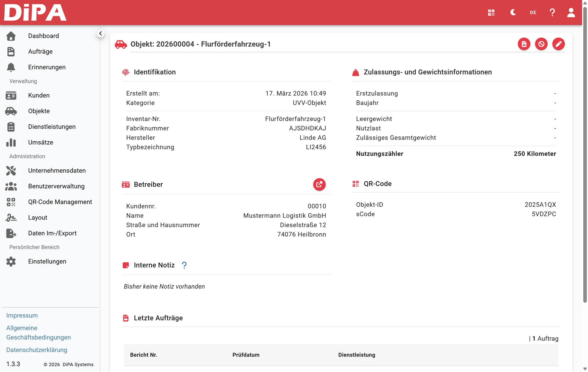
Task: Select the Unternehmensdaten menu label
Action: 57,171
